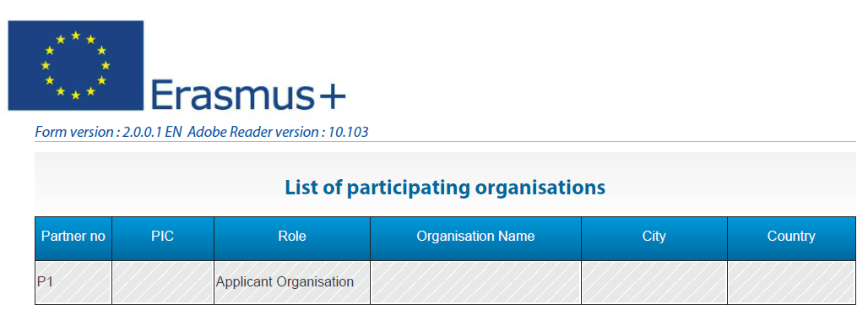The width and height of the screenshot is (868, 327).
Task: Select the Partner no column header
Action: 73,238
